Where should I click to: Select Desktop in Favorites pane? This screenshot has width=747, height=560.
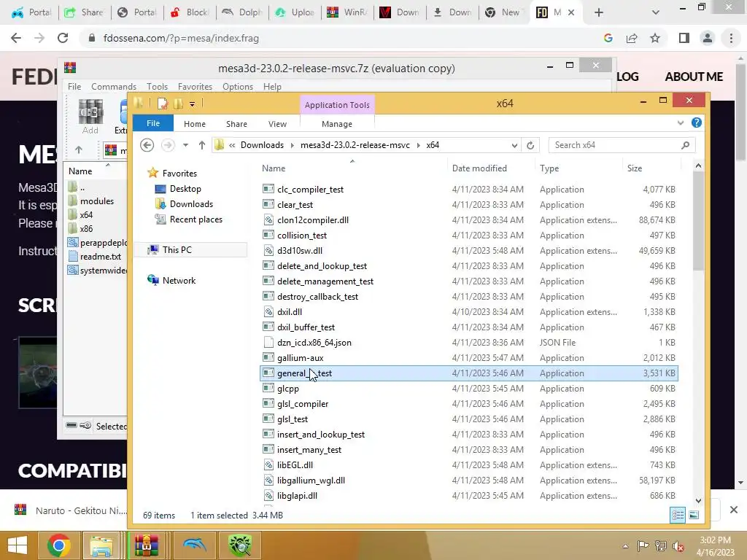[185, 189]
